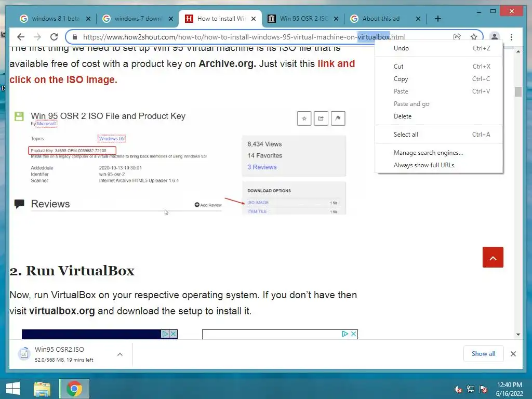The image size is (532, 399).
Task: Choose Delete in the context menu
Action: click(439, 116)
